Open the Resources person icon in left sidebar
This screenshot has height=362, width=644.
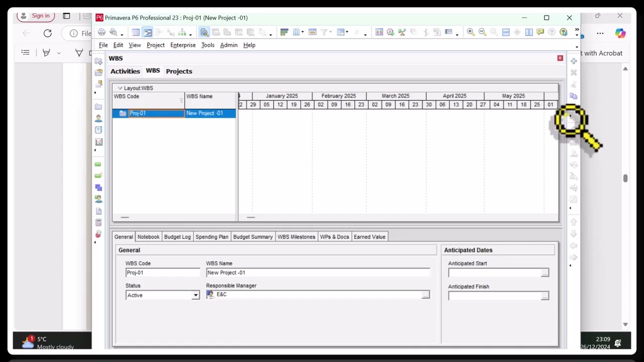click(x=98, y=118)
